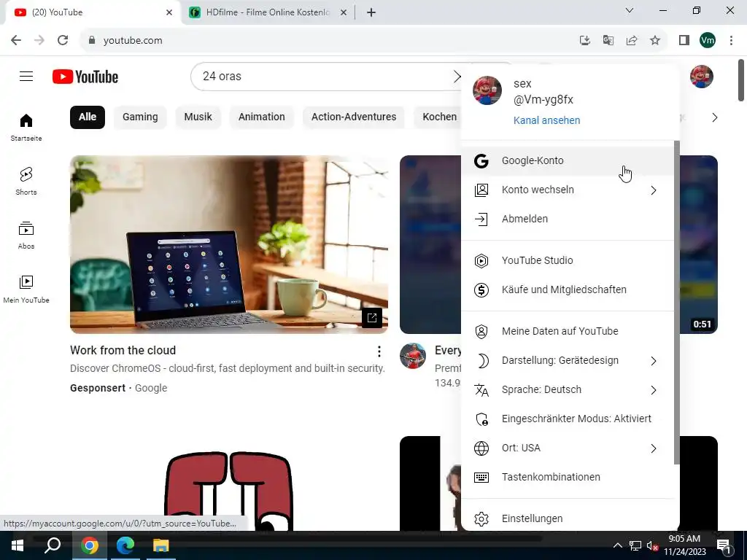Bookmark this page with the star icon
This screenshot has height=560, width=747.
655,40
